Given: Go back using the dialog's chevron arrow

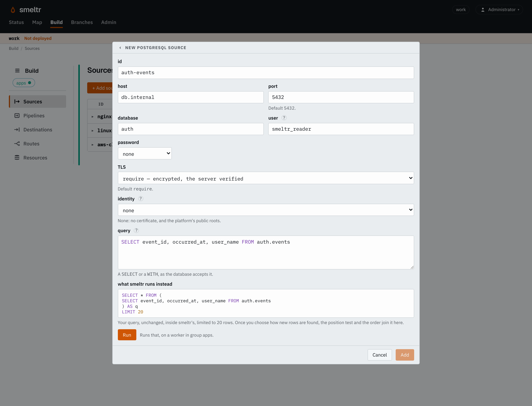Looking at the screenshot, I should point(120,48).
